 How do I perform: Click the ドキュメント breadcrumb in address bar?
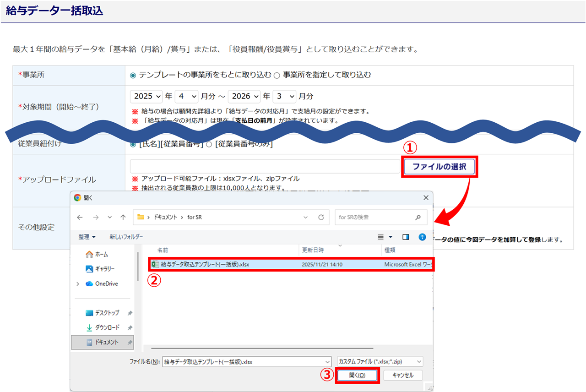[164, 217]
